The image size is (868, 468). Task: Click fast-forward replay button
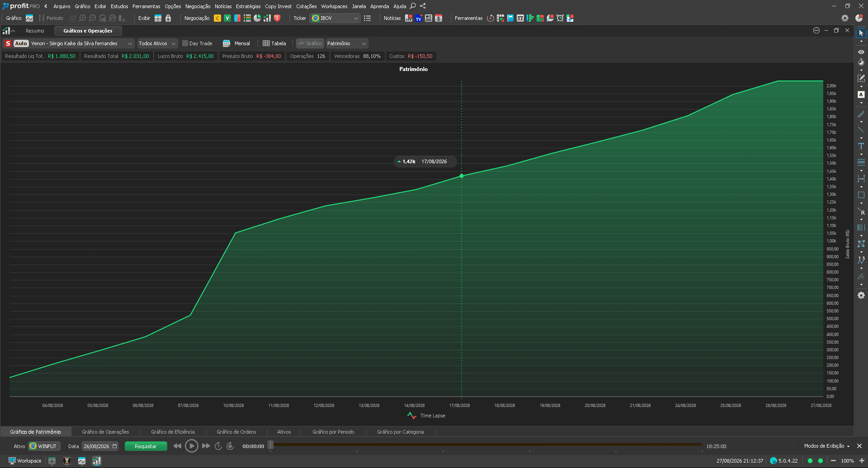click(206, 446)
